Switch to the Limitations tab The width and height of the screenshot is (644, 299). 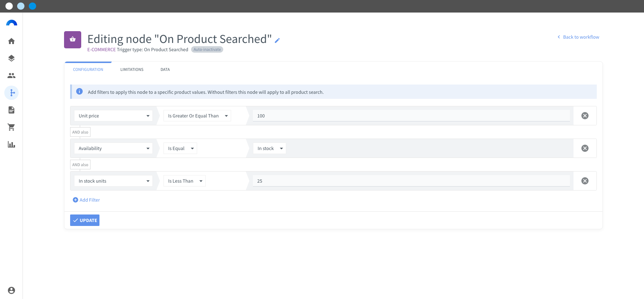[132, 69]
